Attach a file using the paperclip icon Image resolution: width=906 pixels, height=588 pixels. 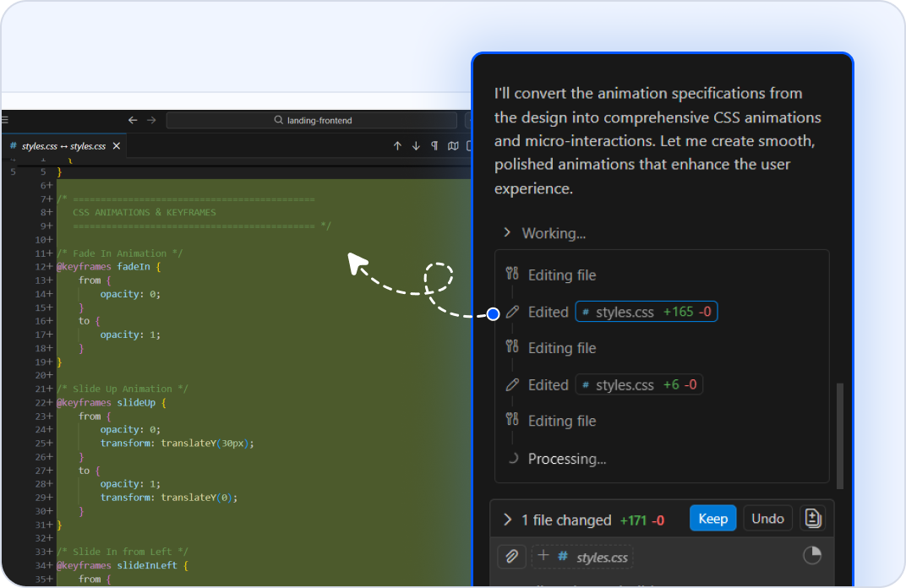(510, 556)
